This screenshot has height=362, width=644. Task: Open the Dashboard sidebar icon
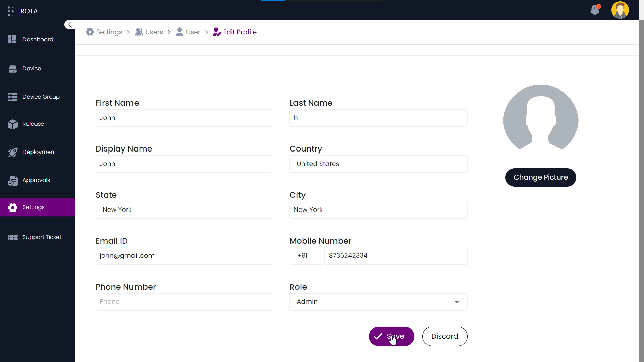pos(12,39)
